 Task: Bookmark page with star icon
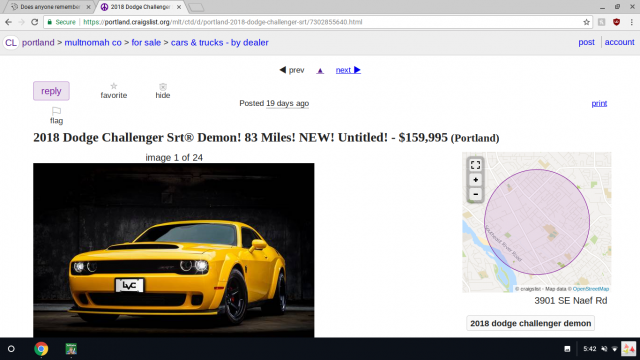tap(587, 22)
